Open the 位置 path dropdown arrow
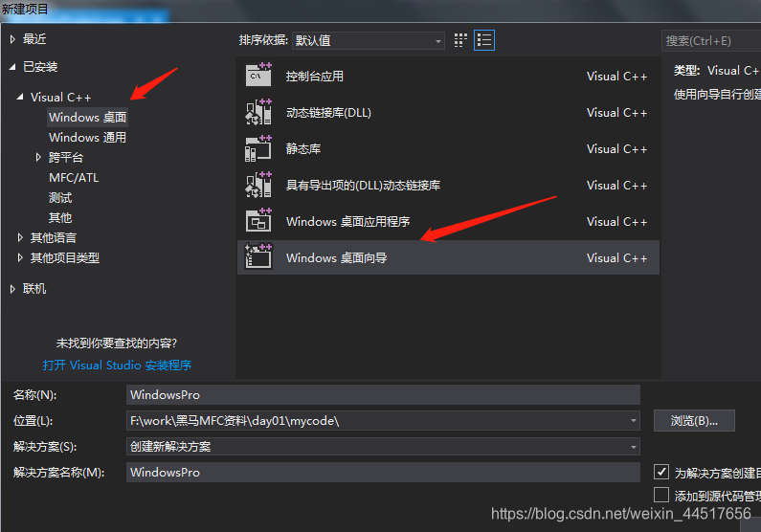The image size is (761, 532). click(634, 420)
